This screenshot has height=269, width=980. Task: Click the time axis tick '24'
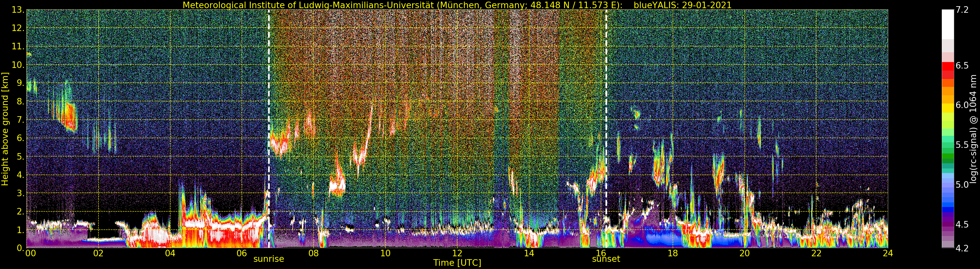click(888, 253)
